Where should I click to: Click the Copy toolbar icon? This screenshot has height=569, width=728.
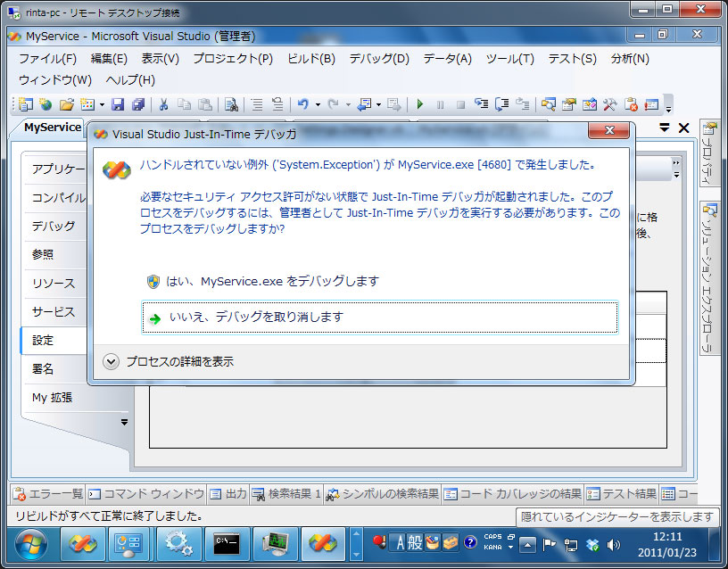(x=185, y=104)
